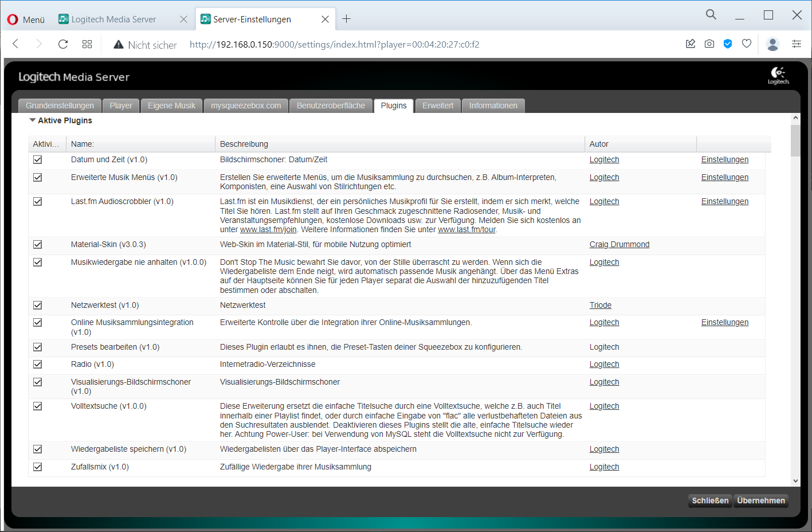812x532 pixels.
Task: Uncheck the Erweiterte Musik Menüs checkbox
Action: pyautogui.click(x=38, y=178)
